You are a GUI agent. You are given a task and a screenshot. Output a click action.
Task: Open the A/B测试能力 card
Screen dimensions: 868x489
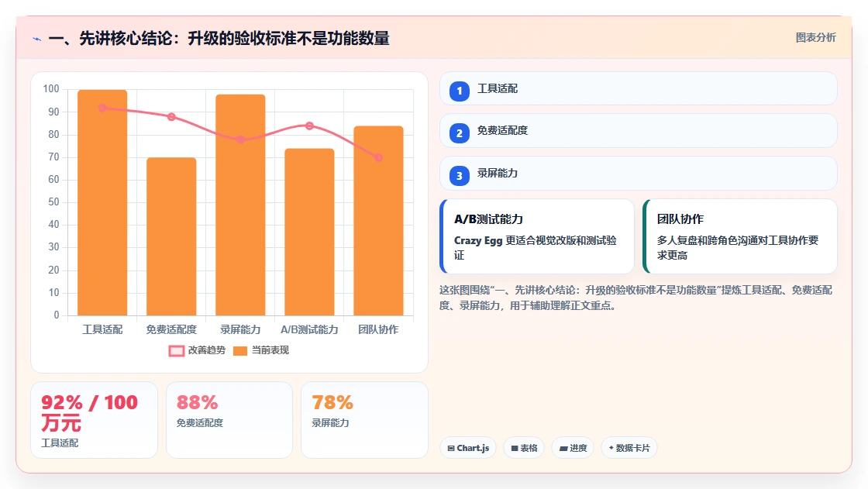(537, 236)
